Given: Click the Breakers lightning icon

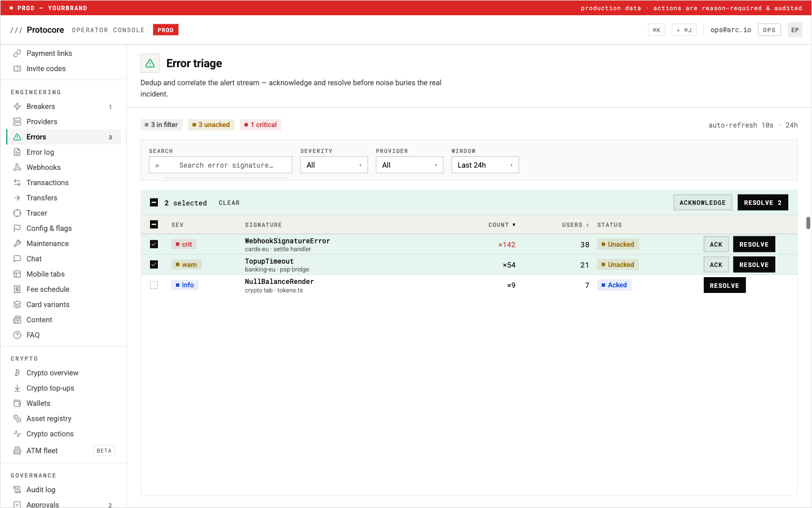Looking at the screenshot, I should pyautogui.click(x=17, y=107).
